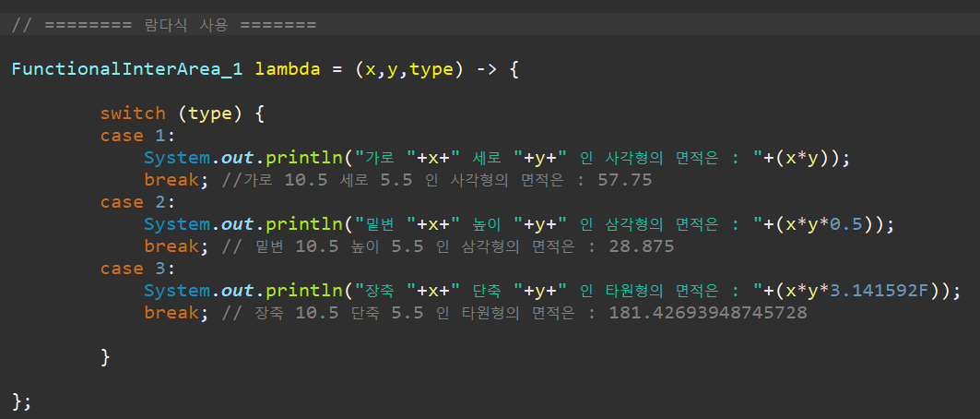Click the comment line '람다식 사용'
This screenshot has width=980, height=419.
tap(163, 26)
